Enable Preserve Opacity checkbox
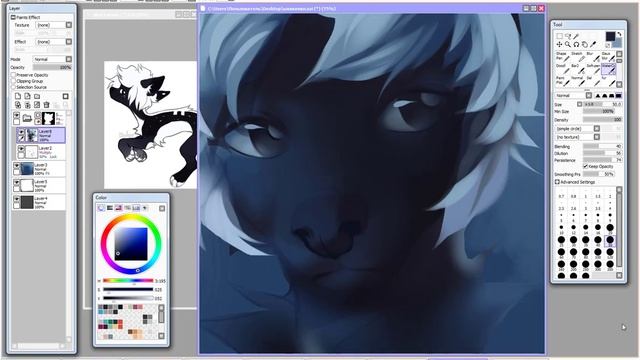Viewport: 640px width, 360px height. tap(13, 75)
